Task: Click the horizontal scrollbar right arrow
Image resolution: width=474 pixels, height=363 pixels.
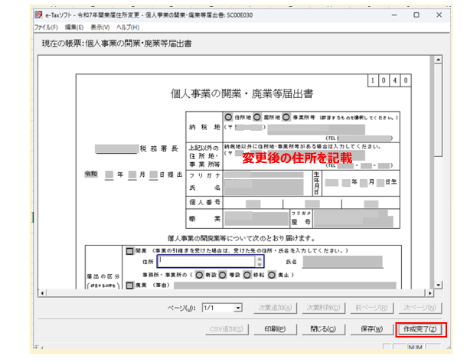Action: click(x=430, y=293)
